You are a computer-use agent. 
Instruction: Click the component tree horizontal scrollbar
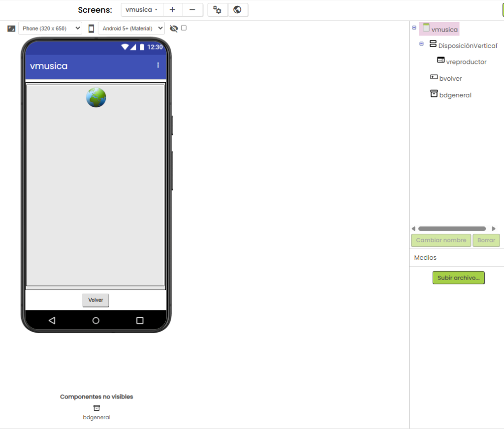point(452,229)
